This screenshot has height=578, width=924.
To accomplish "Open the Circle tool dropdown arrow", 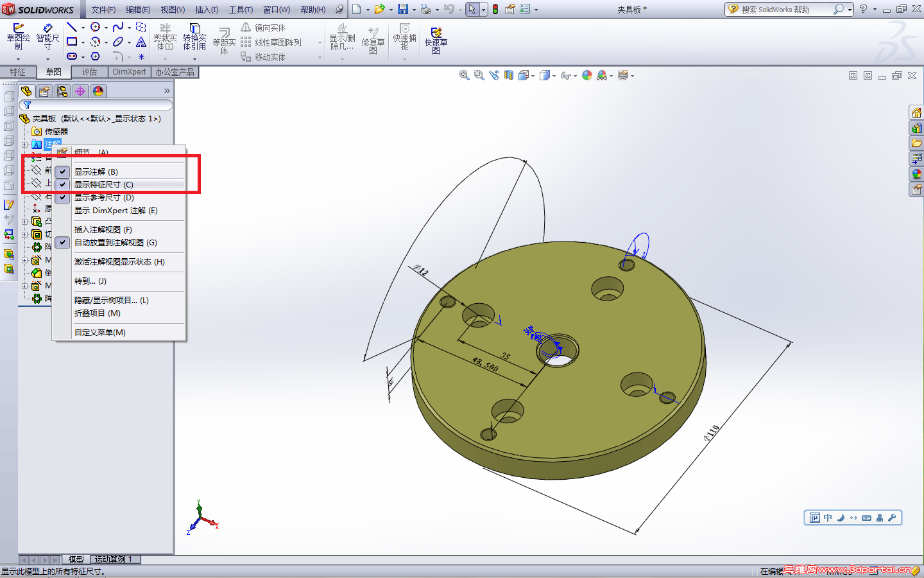I will point(106,28).
